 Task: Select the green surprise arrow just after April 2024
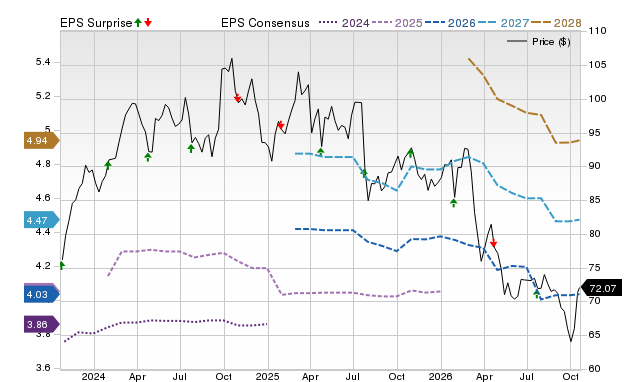(148, 157)
